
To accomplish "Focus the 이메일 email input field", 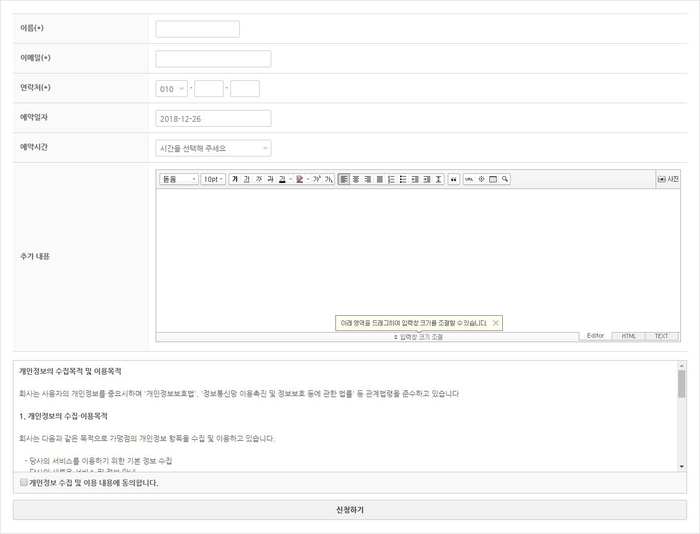I will pos(213,59).
